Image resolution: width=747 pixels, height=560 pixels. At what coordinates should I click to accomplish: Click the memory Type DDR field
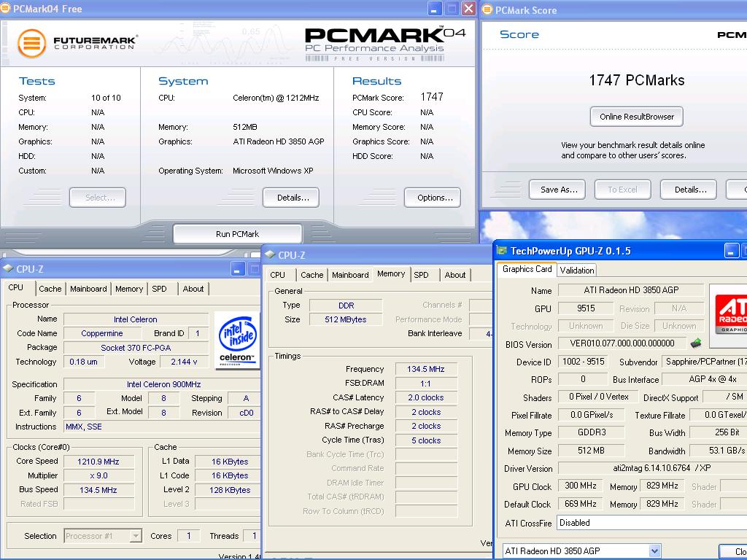click(x=346, y=306)
